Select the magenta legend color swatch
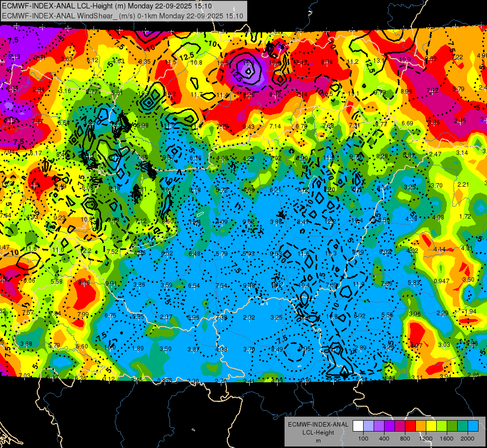The image size is (487, 448). click(x=400, y=426)
